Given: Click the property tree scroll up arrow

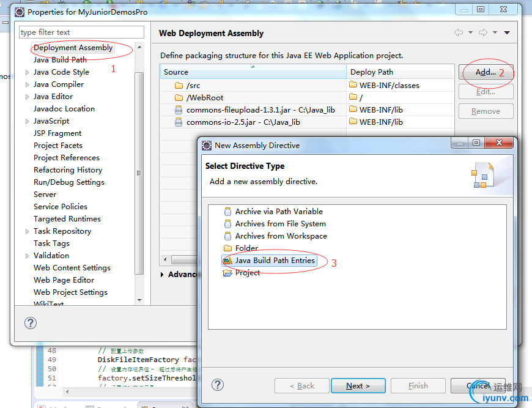Looking at the screenshot, I should click(139, 47).
